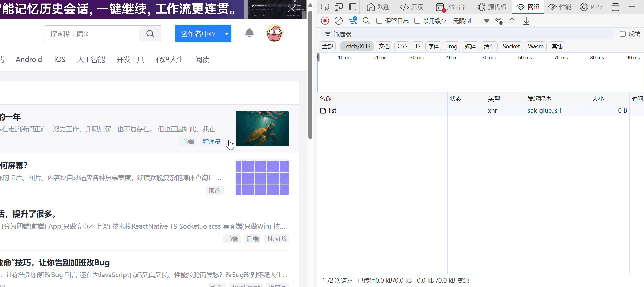This screenshot has width=644, height=287.
Task: Check the 反转 invert checkbox
Action: [623, 34]
